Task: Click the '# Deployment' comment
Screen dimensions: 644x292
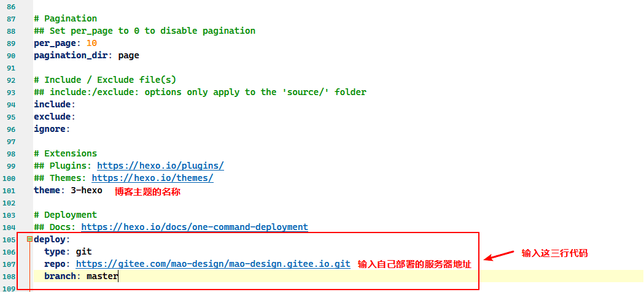Action: 66,215
